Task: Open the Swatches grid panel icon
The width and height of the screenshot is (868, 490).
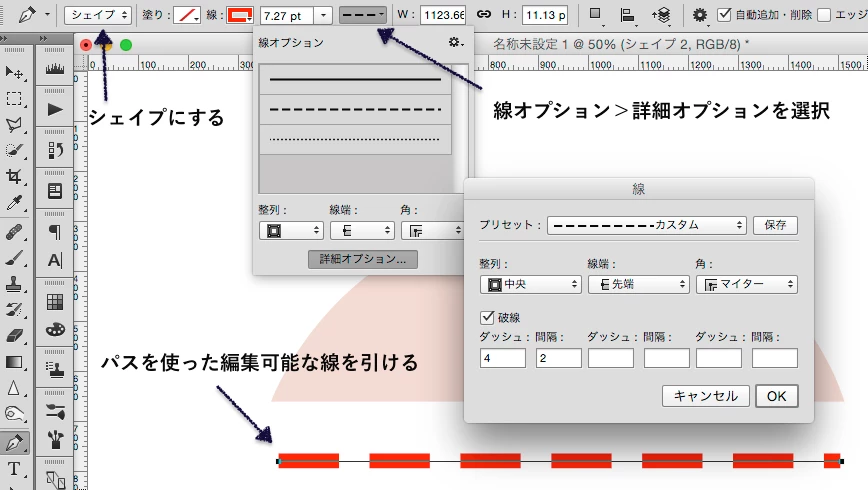Action: 55,302
